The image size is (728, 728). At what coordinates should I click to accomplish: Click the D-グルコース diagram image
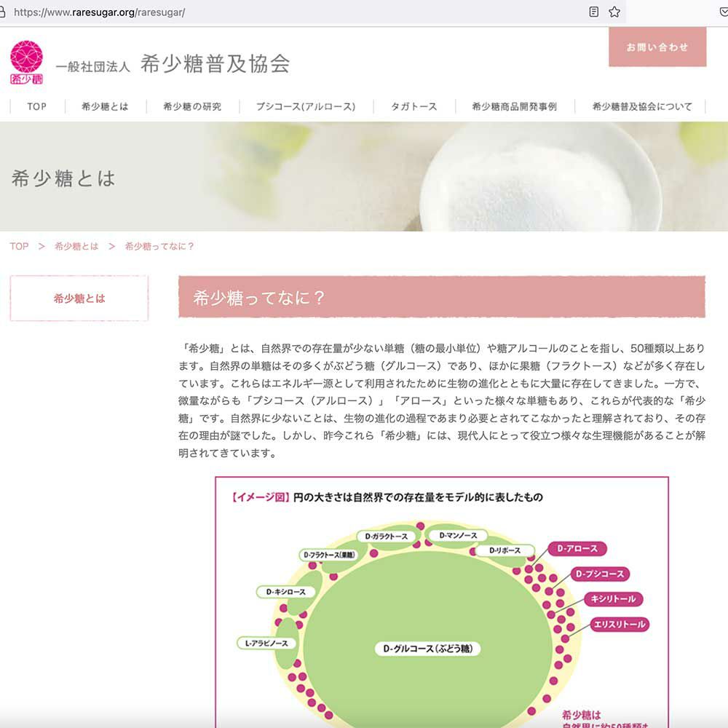click(x=442, y=602)
